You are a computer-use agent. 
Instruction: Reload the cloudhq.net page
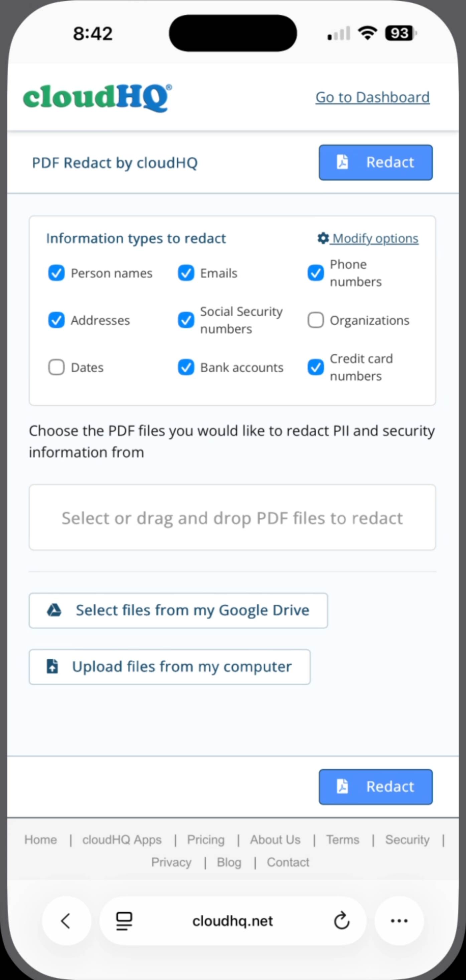(x=341, y=921)
